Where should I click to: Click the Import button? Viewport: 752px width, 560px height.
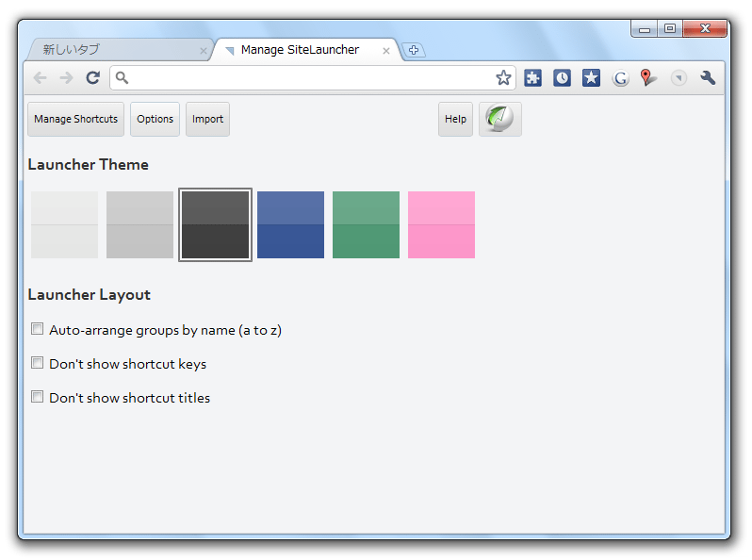[207, 119]
